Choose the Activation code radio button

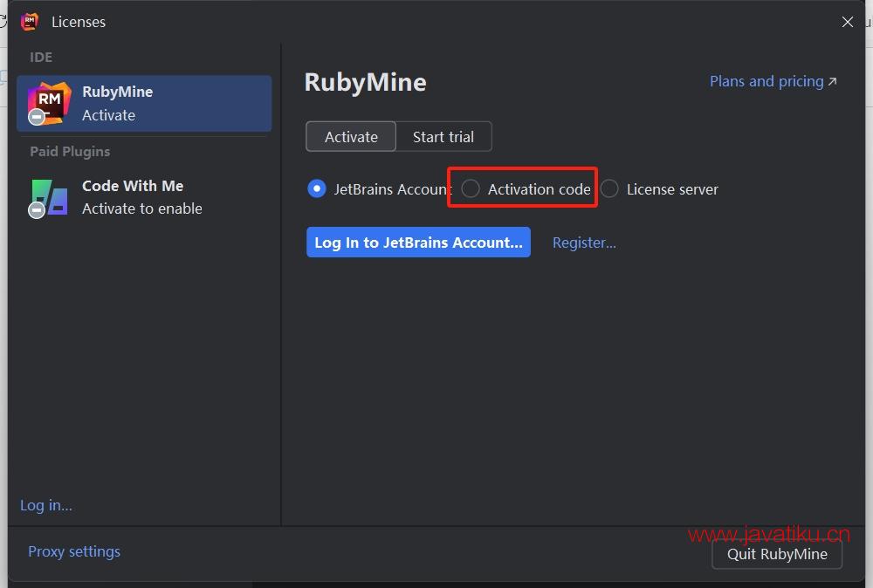click(471, 188)
